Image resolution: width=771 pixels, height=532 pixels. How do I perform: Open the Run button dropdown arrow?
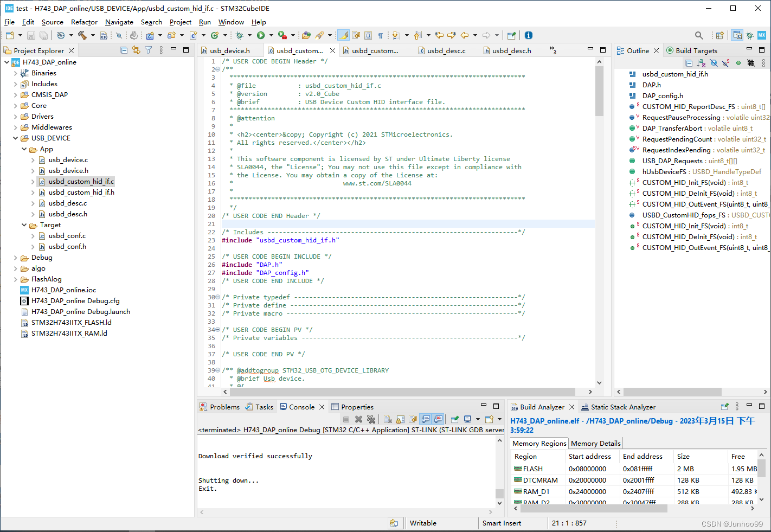pyautogui.click(x=271, y=35)
